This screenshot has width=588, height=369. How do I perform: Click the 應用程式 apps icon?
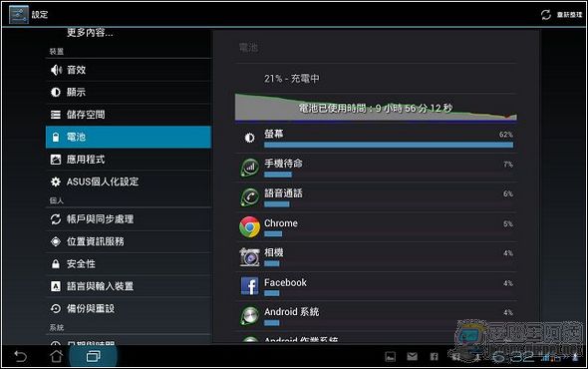(x=56, y=160)
